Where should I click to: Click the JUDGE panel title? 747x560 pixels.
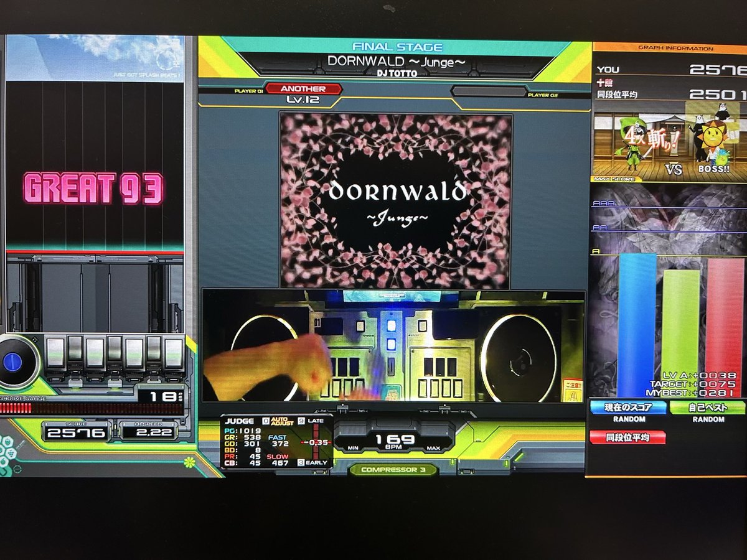click(x=239, y=421)
